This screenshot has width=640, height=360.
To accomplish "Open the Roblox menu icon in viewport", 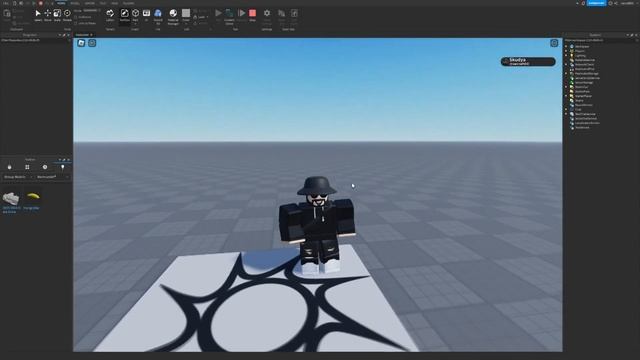I will (81, 43).
